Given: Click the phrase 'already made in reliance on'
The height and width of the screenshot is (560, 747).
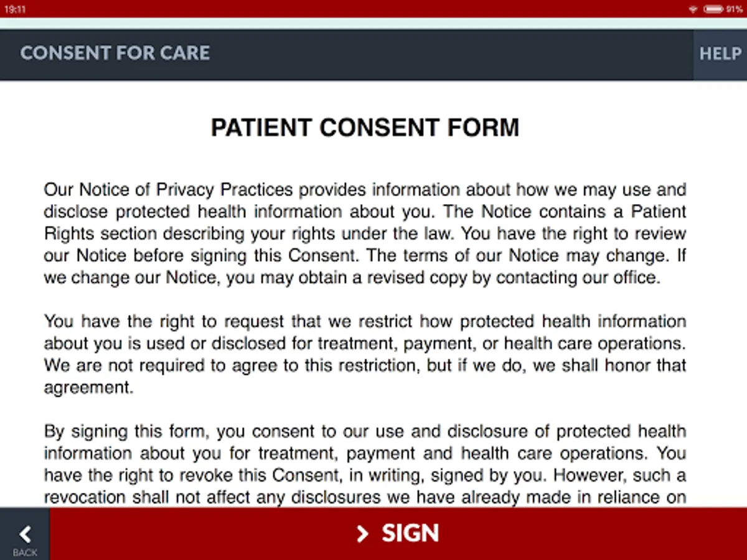Looking at the screenshot, I should tap(573, 497).
